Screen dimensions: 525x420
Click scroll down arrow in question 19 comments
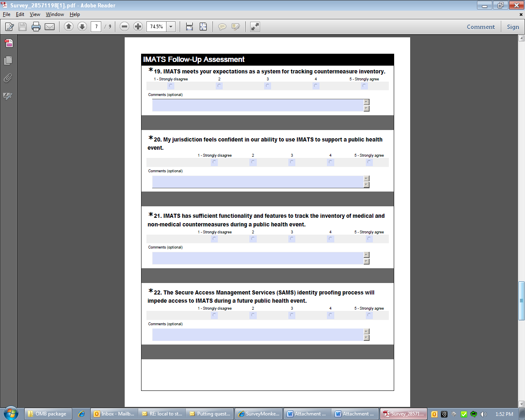[x=367, y=109]
